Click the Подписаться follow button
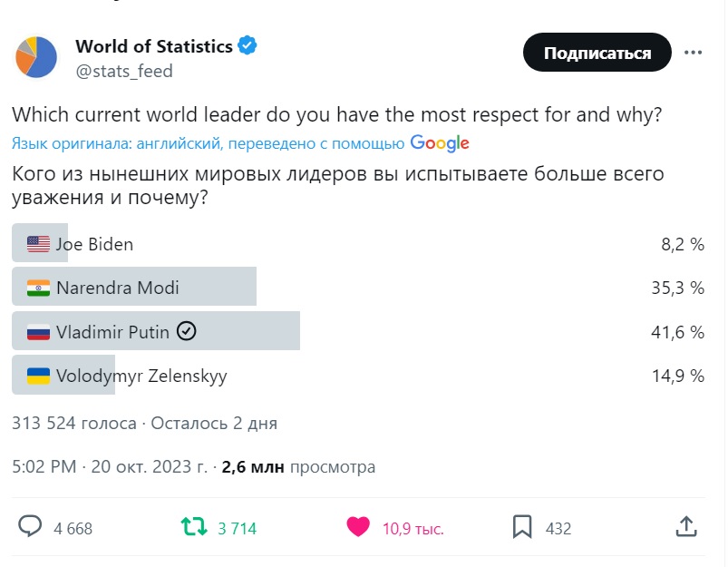Image resolution: width=728 pixels, height=567 pixels. point(597,53)
